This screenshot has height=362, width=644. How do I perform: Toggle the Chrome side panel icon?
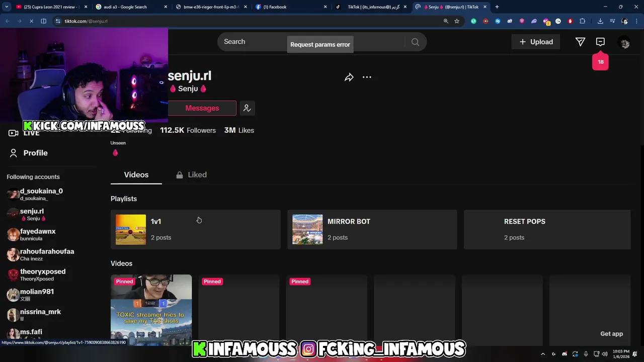(43, 21)
